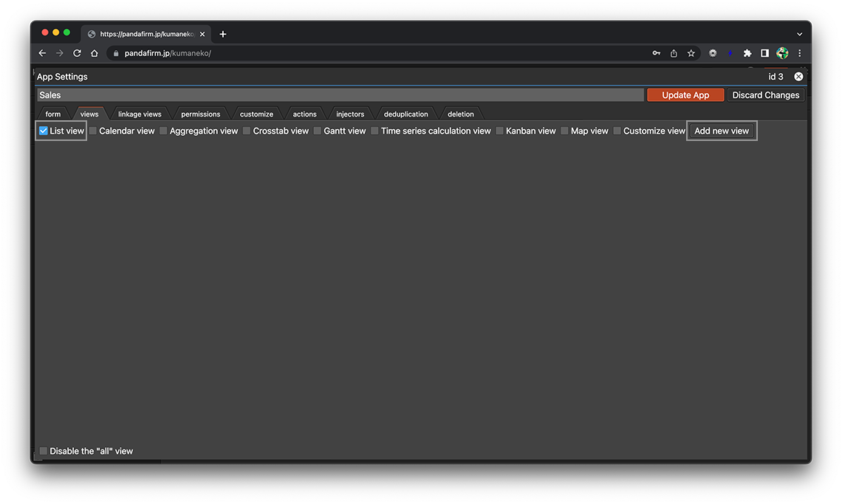Expand the tab search chevron
Screen dimensions: 842x504
tap(799, 34)
